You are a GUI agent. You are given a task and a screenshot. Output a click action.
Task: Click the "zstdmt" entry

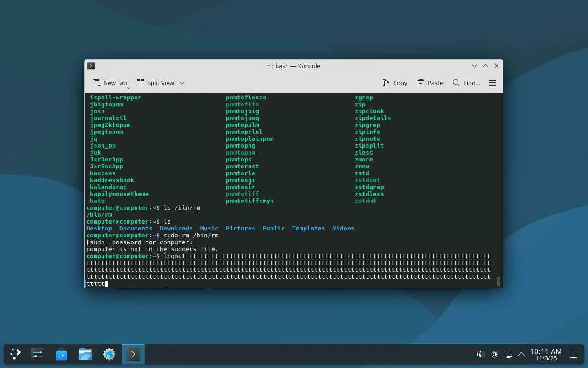[366, 201]
